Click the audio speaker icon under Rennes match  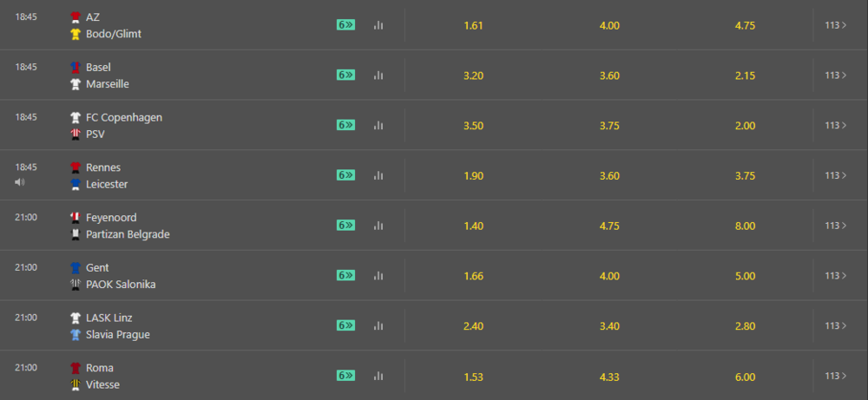(20, 181)
